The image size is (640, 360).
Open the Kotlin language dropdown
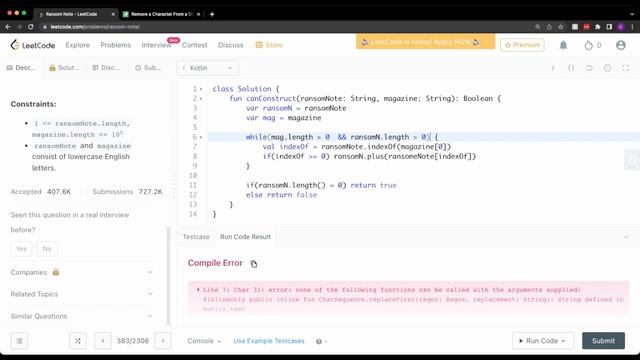pyautogui.click(x=208, y=68)
